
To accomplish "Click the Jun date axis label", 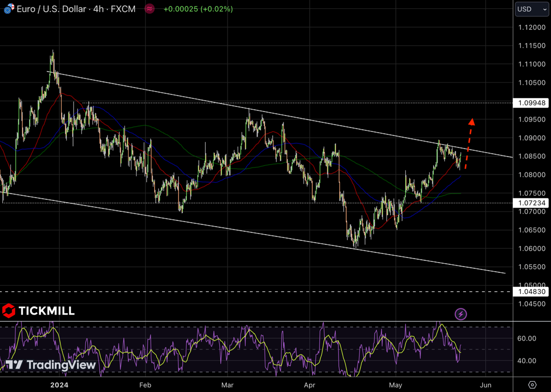I will [485, 385].
